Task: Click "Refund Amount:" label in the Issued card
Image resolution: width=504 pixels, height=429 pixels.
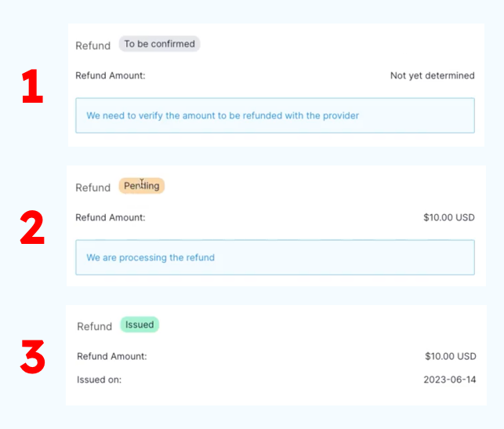Action: point(111,356)
